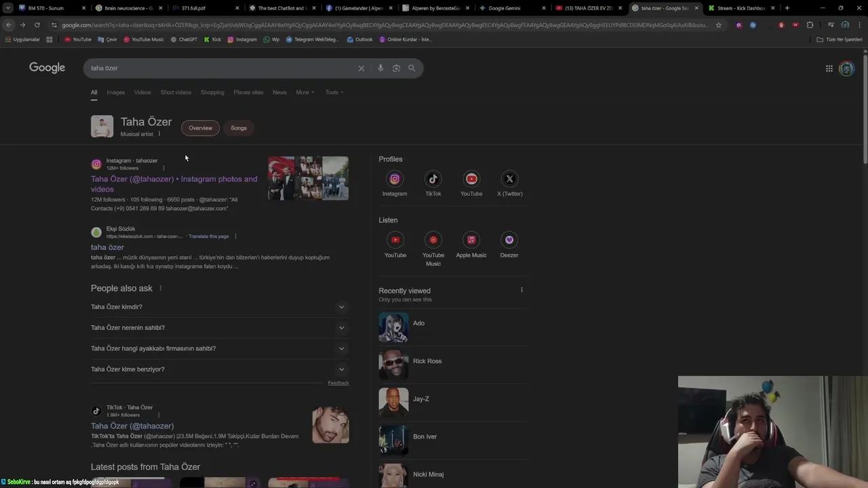
Task: Bookmark this page with the star icon
Action: (x=719, y=25)
